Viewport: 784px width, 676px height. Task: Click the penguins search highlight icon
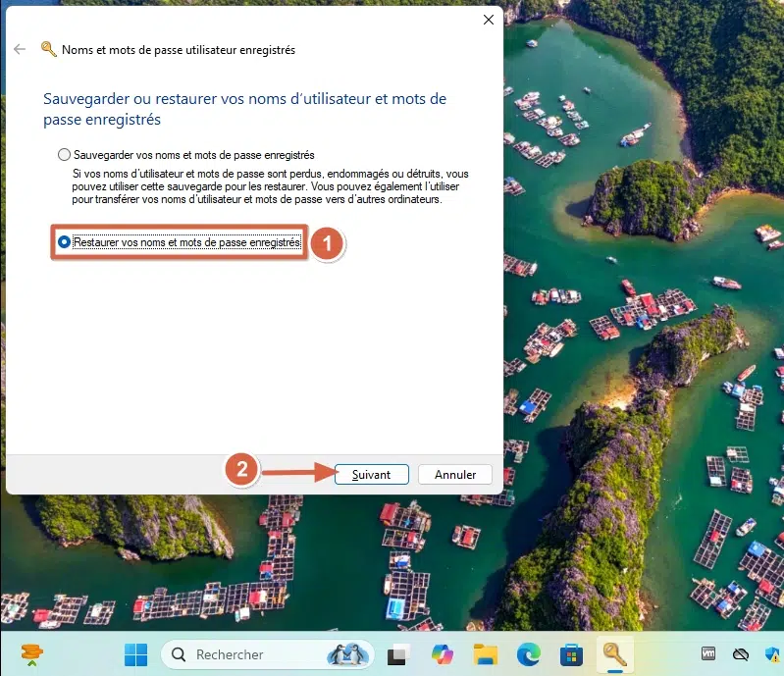tap(348, 654)
